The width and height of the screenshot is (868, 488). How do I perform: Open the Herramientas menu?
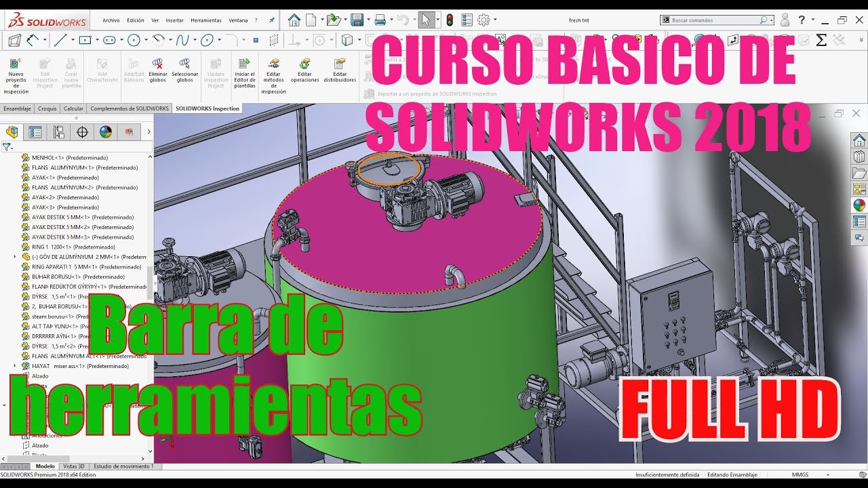coord(206,20)
